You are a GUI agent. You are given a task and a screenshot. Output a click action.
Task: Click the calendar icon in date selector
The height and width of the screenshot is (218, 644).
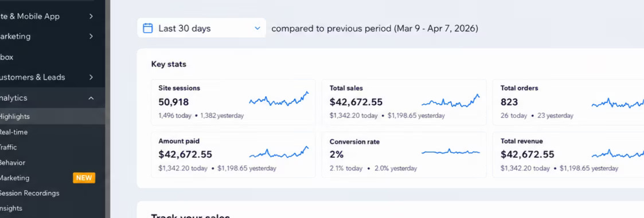(x=147, y=28)
